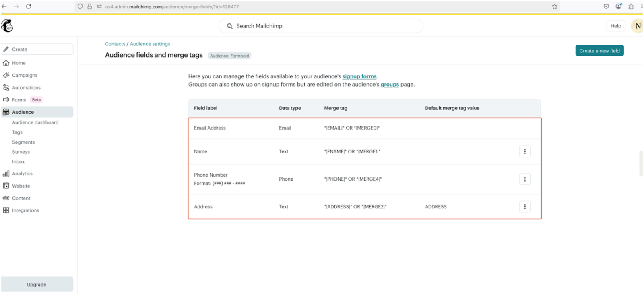This screenshot has height=295, width=644.
Task: Open the three-dot menu for the Name field
Action: pyautogui.click(x=525, y=151)
